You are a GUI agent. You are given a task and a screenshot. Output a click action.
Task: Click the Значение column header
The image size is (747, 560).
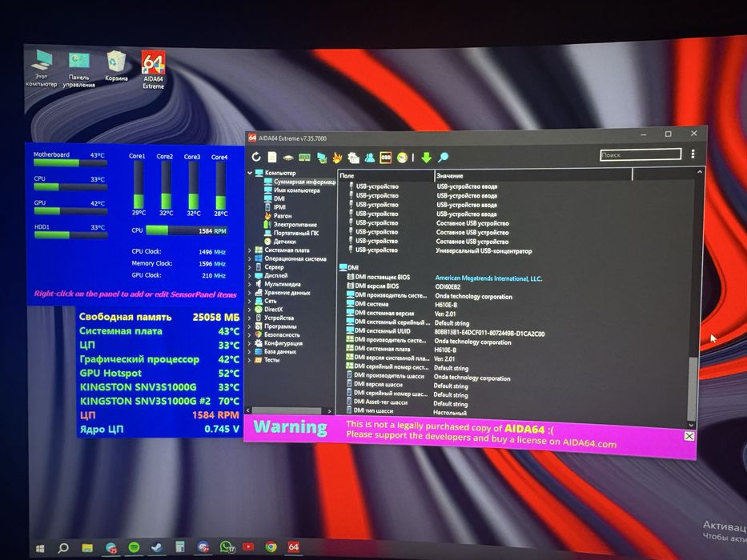pos(533,176)
